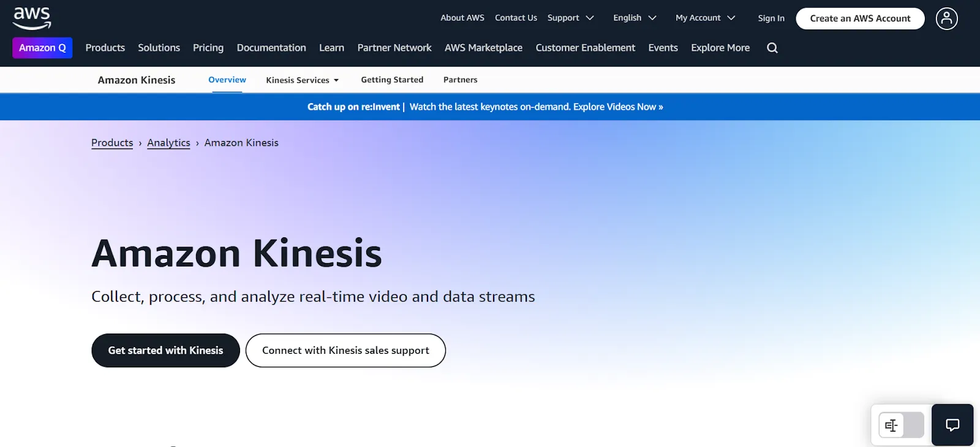Click Connect with Kinesis sales support
The width and height of the screenshot is (980, 447).
pos(345,351)
